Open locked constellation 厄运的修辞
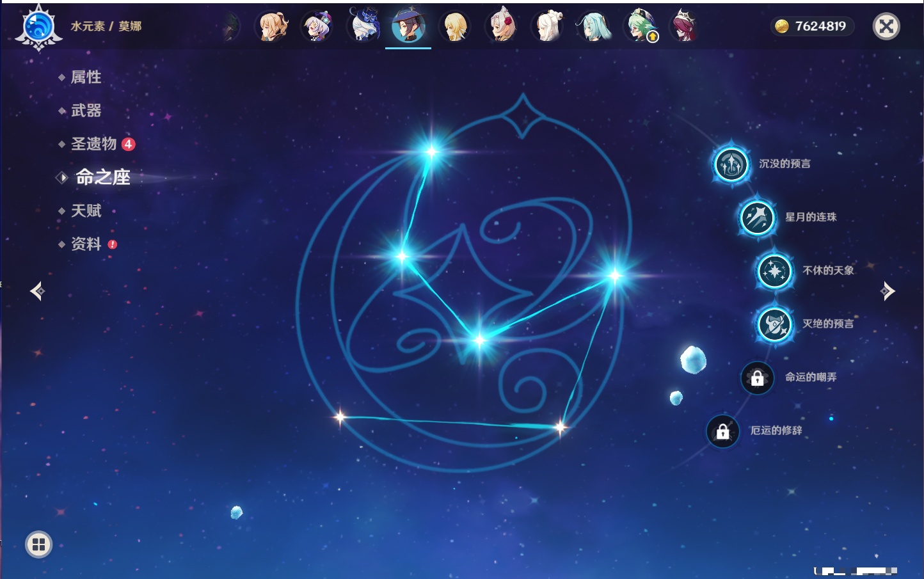 point(722,431)
